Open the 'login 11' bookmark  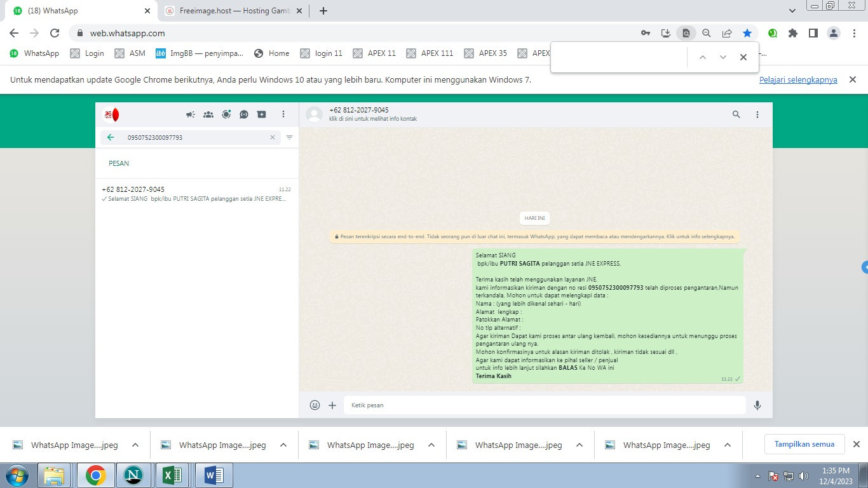(322, 53)
